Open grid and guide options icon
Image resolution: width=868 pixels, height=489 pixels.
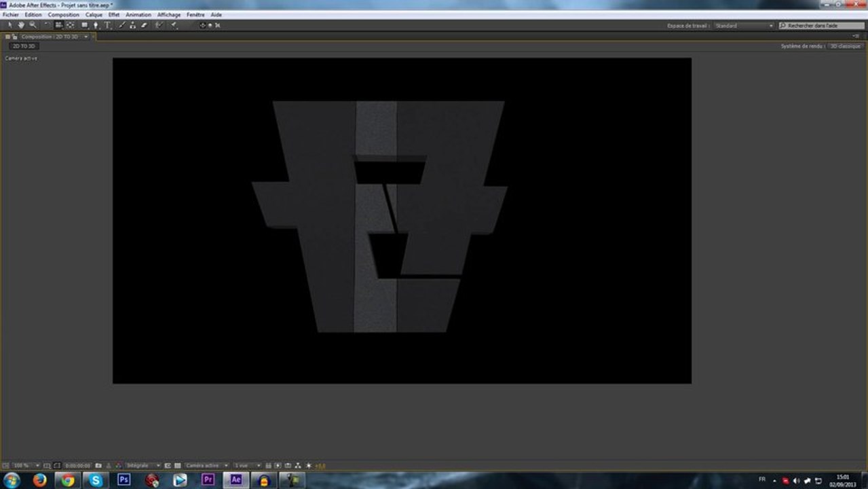coord(46,465)
